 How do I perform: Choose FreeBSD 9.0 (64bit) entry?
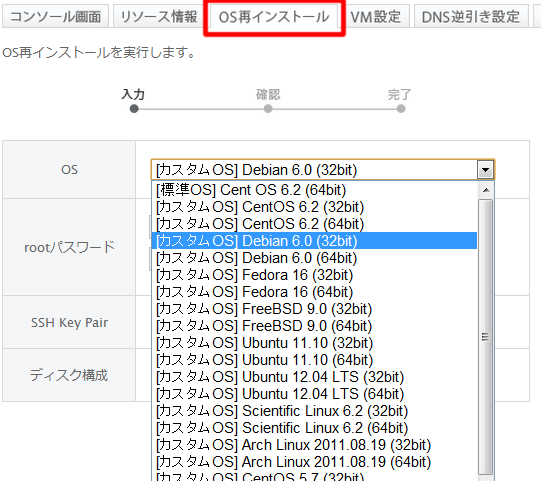click(314, 326)
